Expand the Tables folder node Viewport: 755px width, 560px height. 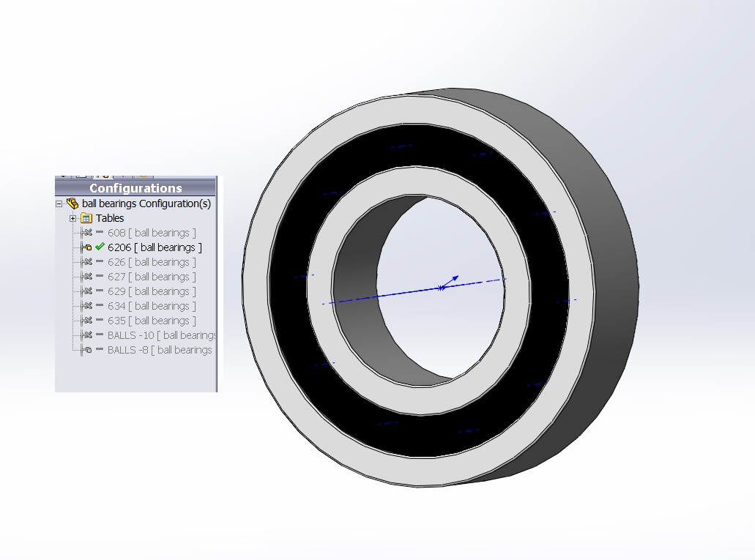click(72, 219)
